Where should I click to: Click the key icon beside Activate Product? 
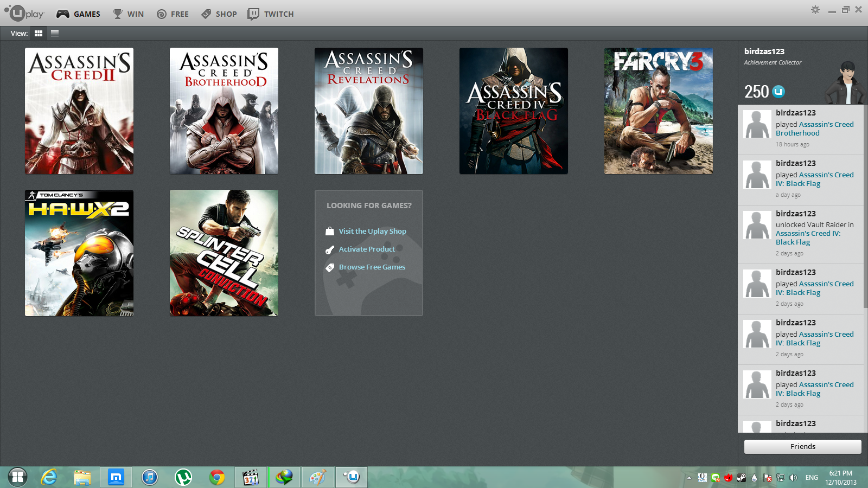[330, 250]
